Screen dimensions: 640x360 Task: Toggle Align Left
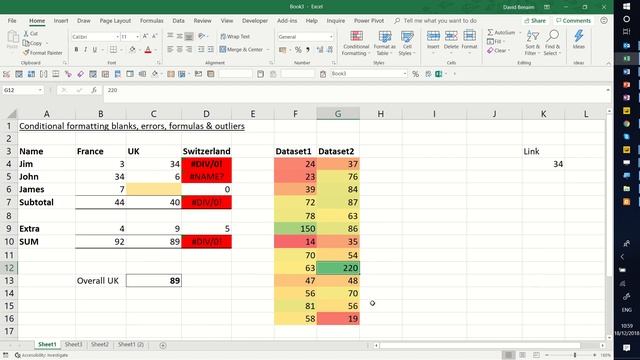[170, 49]
